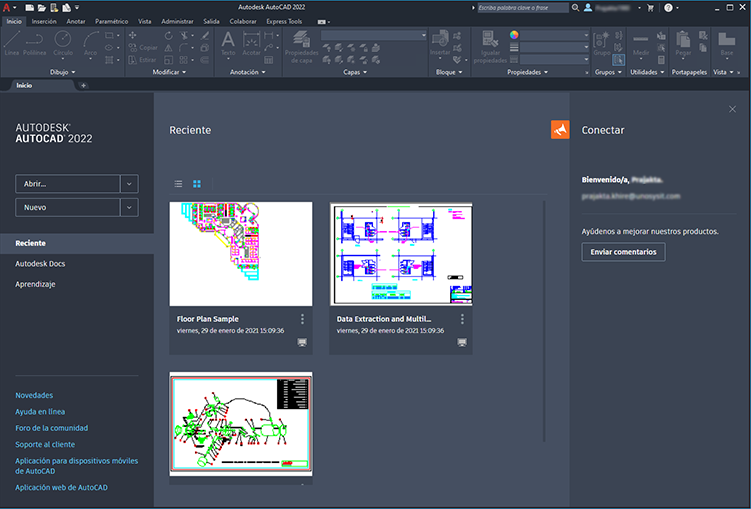Screen dimensions: 751x509
Task: Expand the Nuevo dropdown arrow
Action: (x=129, y=207)
